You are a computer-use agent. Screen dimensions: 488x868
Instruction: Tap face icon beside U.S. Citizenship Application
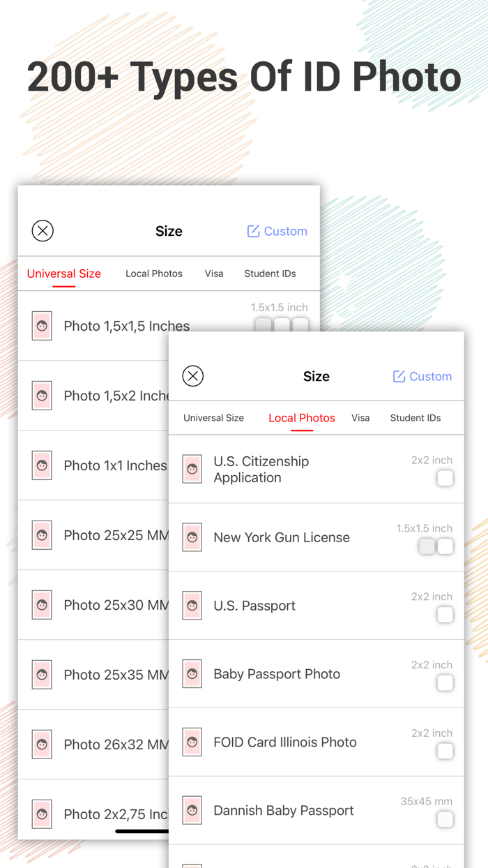pos(192,470)
